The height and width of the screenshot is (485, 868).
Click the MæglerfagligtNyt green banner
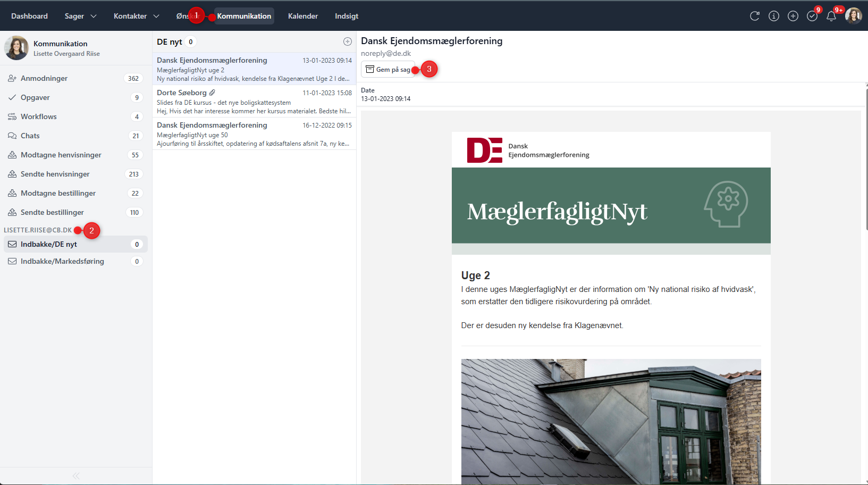click(611, 205)
